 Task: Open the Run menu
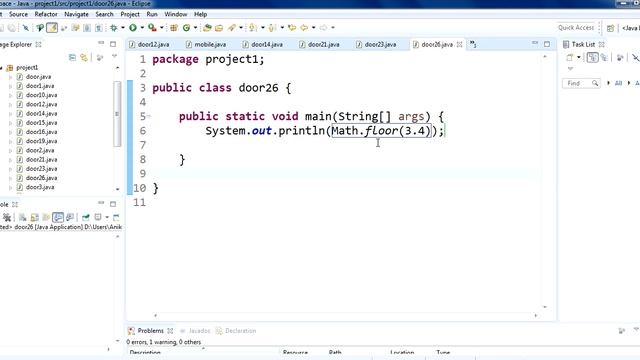coord(152,14)
